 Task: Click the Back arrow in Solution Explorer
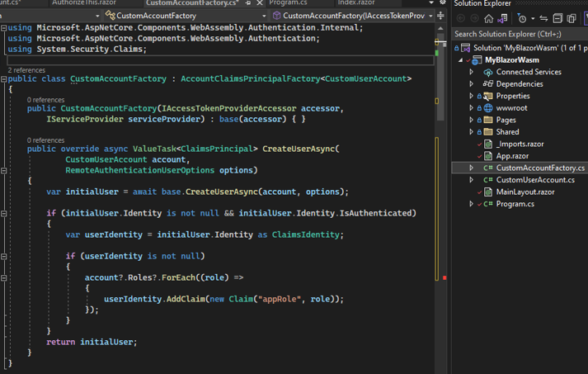(x=461, y=18)
